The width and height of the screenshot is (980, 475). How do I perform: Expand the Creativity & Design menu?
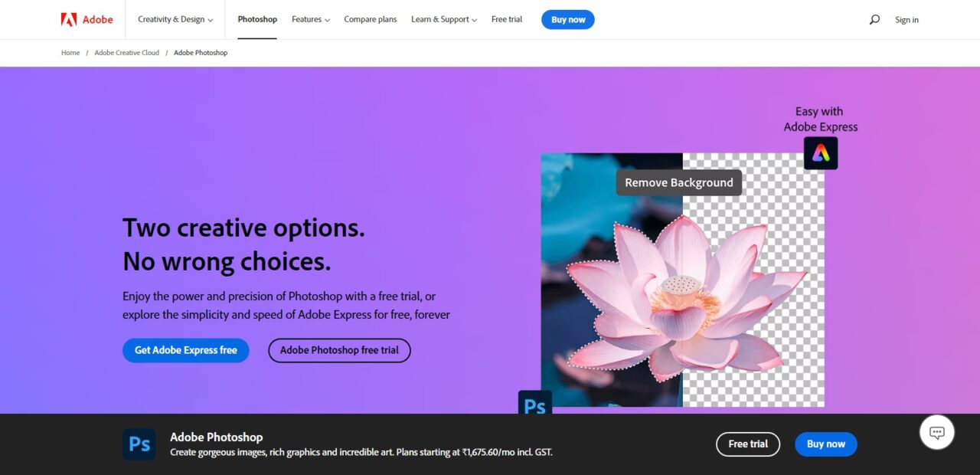175,19
